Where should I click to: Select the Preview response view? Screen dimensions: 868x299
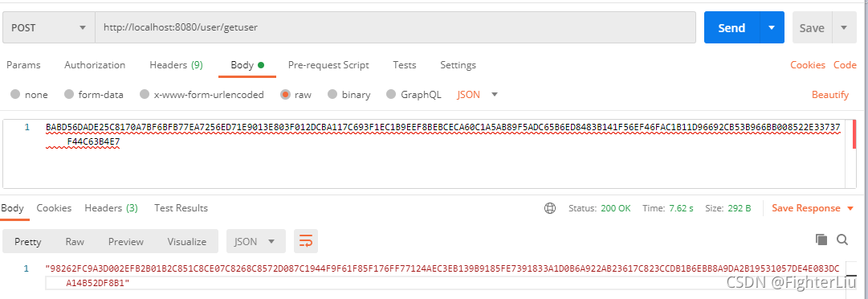(125, 241)
